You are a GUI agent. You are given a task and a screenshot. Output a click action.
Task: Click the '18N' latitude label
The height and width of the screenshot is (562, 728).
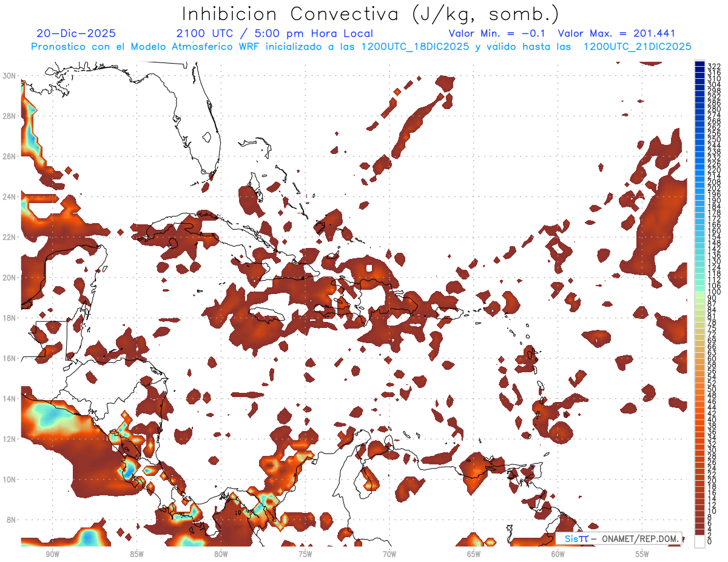coord(10,318)
